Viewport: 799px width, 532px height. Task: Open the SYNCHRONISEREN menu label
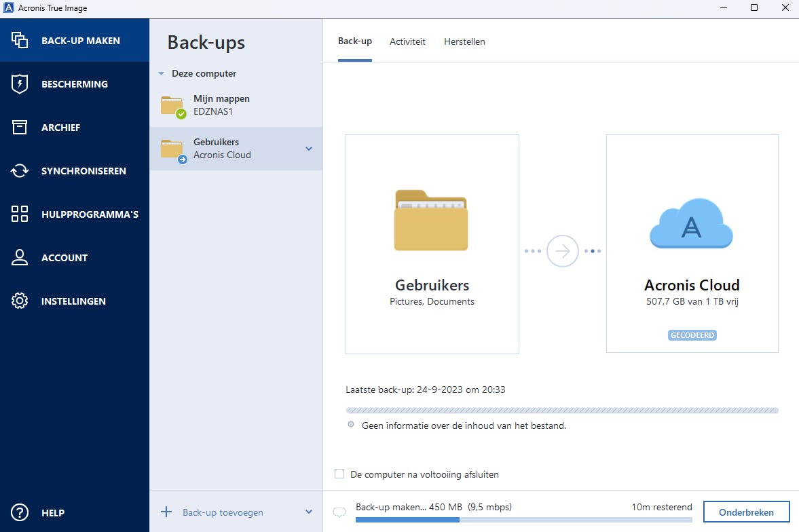(83, 171)
